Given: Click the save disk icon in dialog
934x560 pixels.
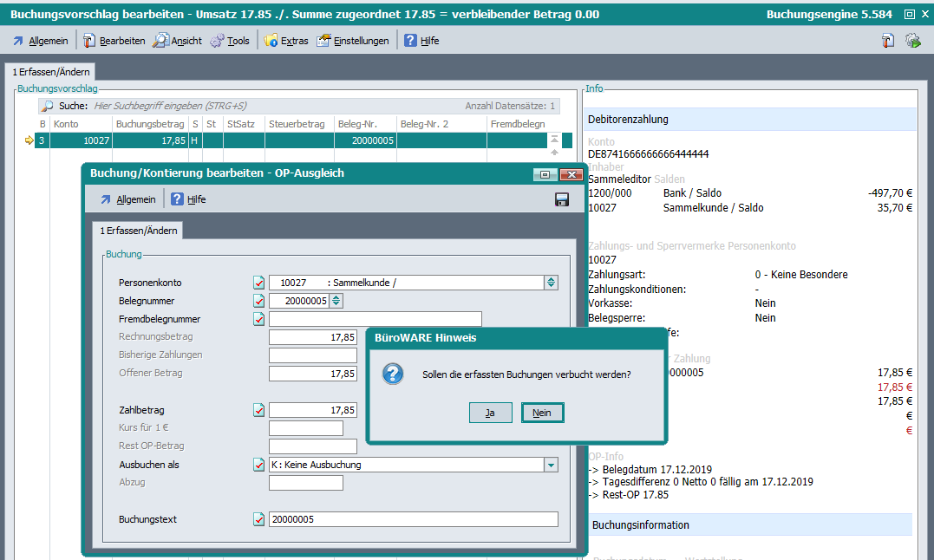Looking at the screenshot, I should pyautogui.click(x=561, y=199).
